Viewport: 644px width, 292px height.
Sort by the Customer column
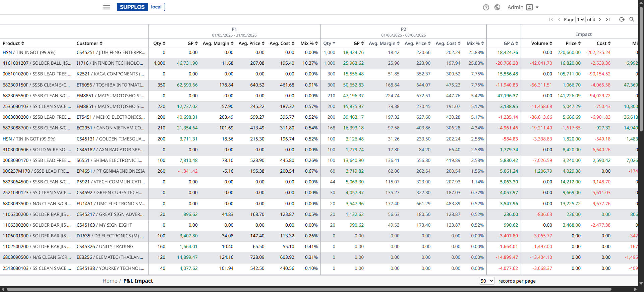pyautogui.click(x=90, y=43)
